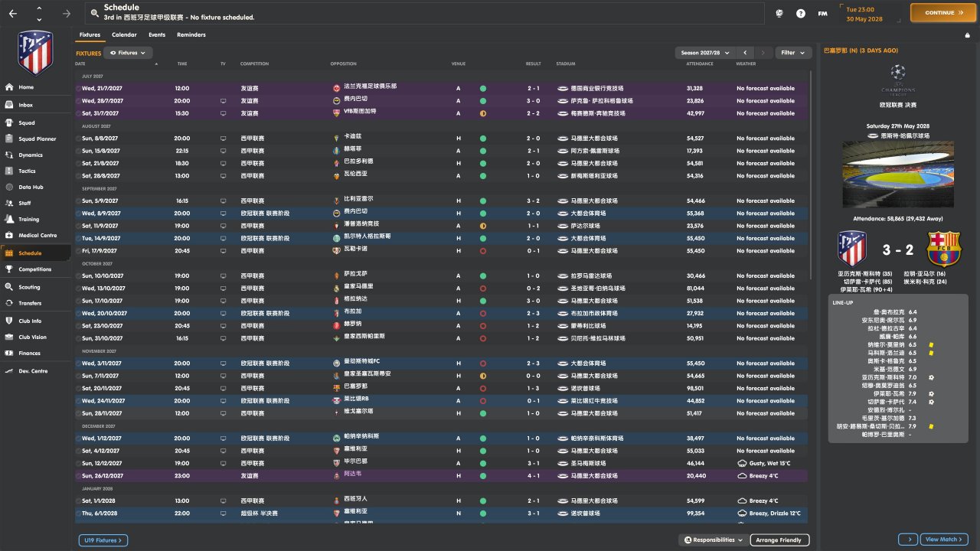Click the Arrange Friendly button

pos(779,540)
